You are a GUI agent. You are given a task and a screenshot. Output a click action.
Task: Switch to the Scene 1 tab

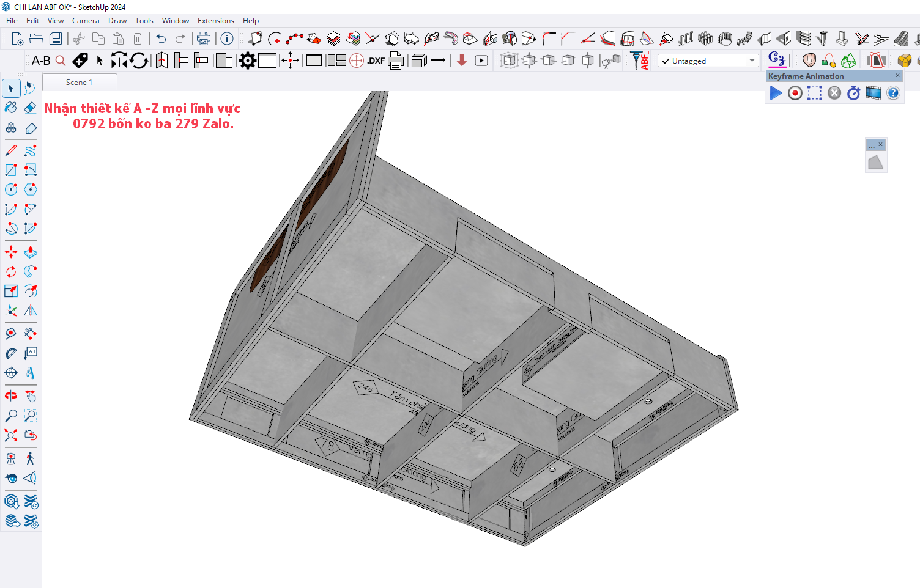[x=79, y=83]
